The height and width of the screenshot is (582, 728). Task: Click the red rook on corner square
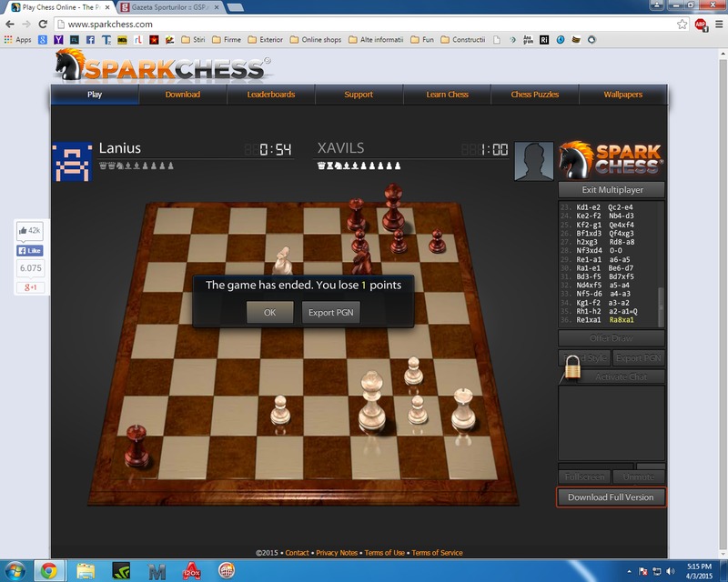pyautogui.click(x=137, y=446)
